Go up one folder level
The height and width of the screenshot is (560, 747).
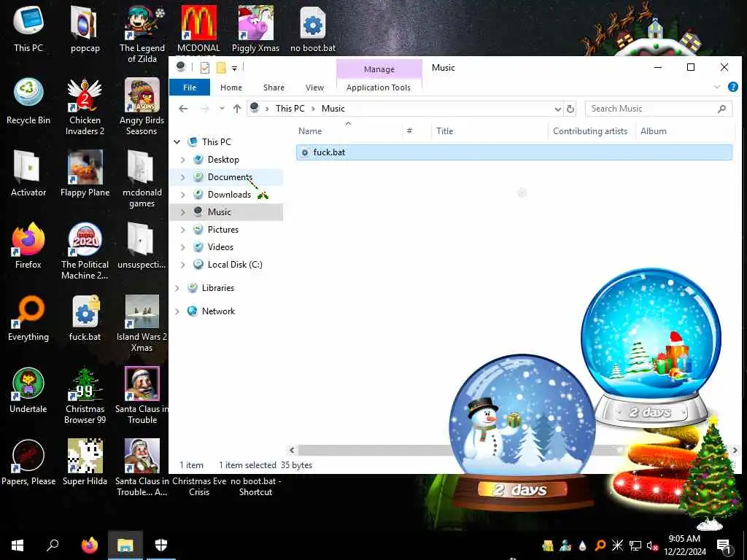coord(237,109)
